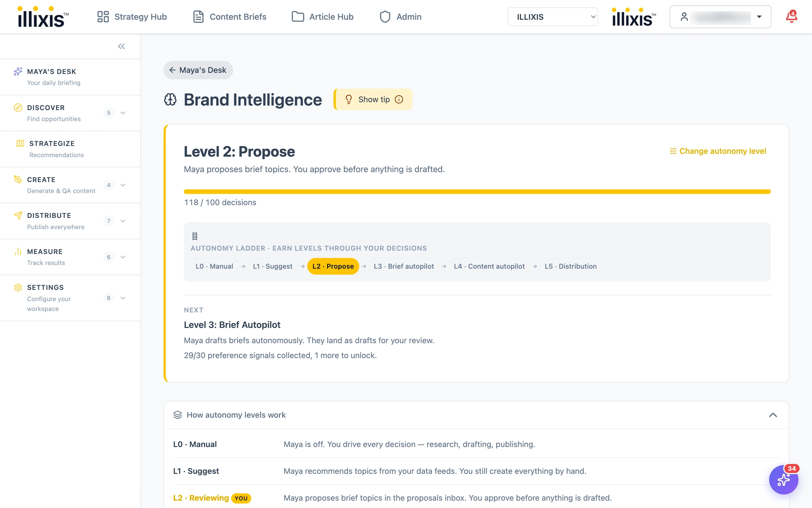Open the ILLIXIS workspace dropdown
Screen dimensions: 812x508
click(x=553, y=17)
